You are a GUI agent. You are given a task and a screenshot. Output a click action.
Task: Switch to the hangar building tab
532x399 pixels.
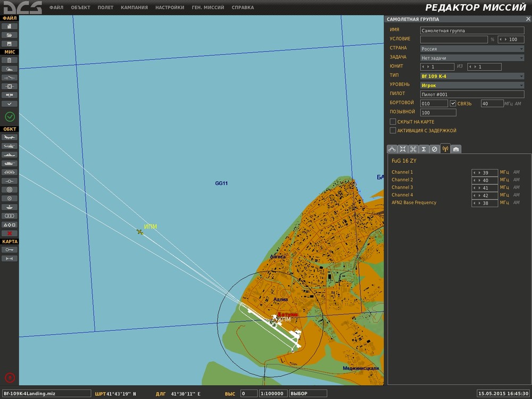point(456,149)
